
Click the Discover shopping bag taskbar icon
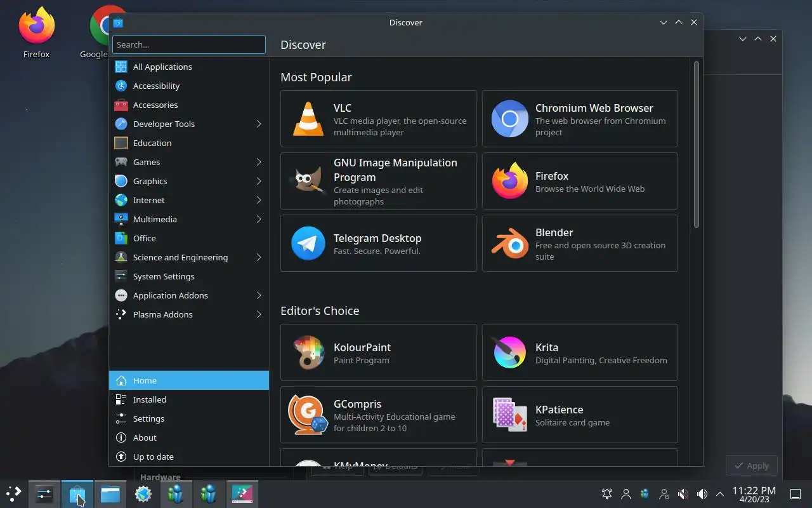pos(77,493)
